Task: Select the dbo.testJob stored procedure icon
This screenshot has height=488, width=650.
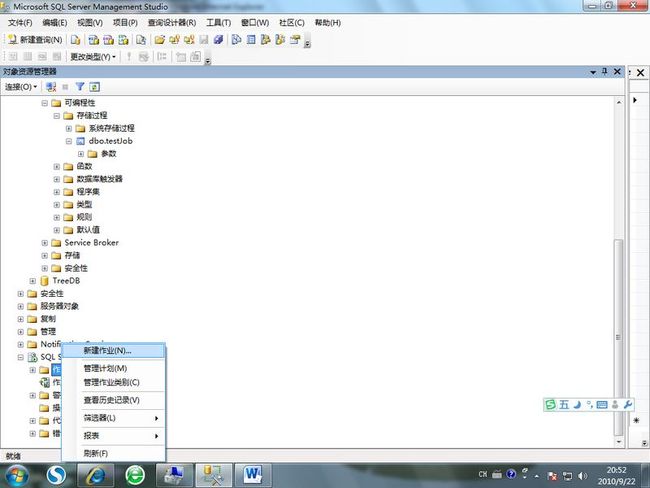Action: tap(81, 141)
